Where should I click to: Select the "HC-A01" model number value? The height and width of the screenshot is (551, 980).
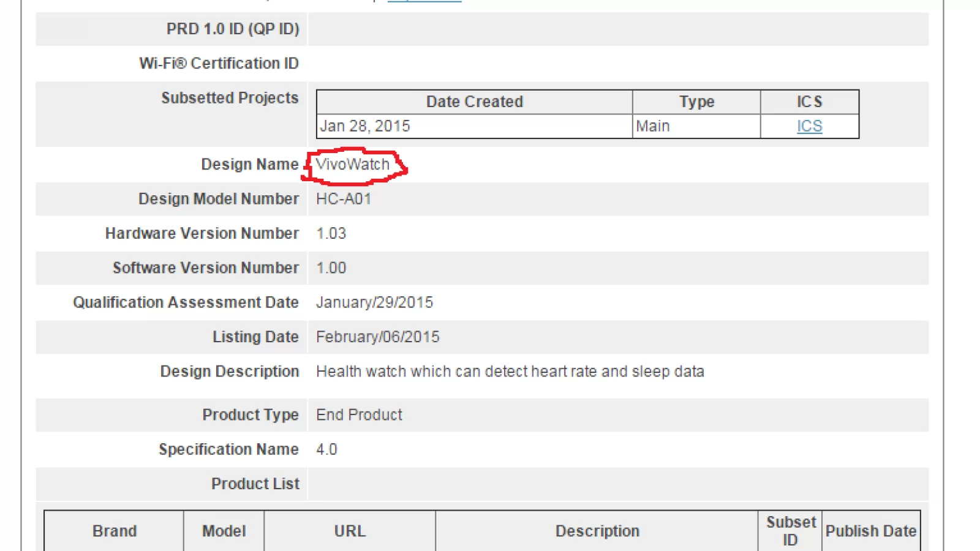click(x=344, y=199)
